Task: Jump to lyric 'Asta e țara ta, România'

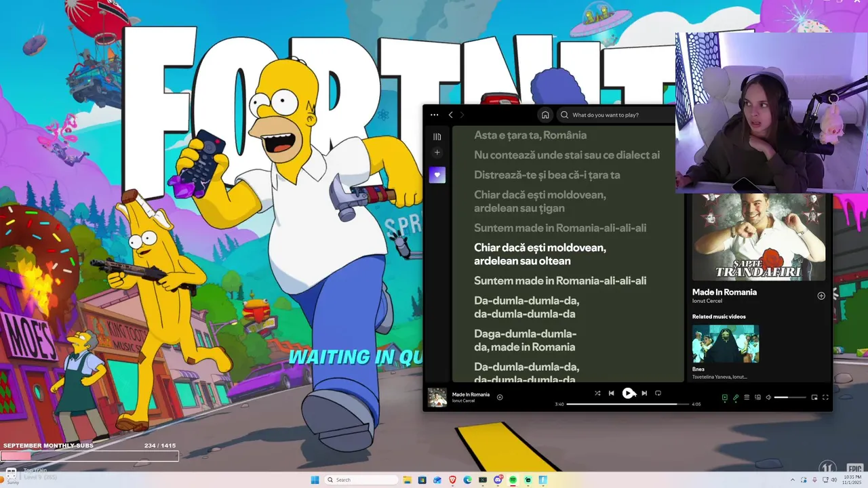Action: (x=530, y=135)
